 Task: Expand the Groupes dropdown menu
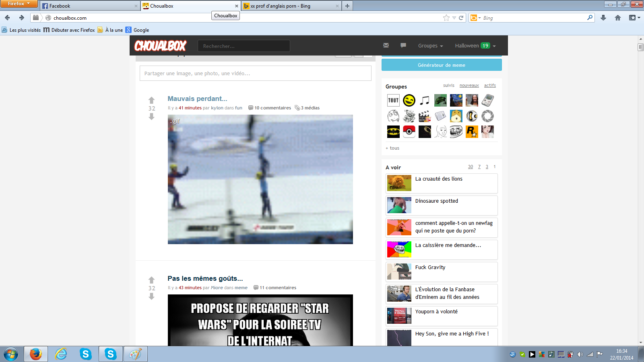[x=430, y=46]
